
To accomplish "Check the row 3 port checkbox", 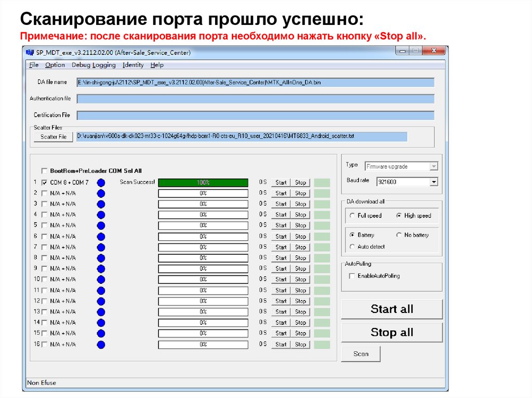I will pyautogui.click(x=44, y=204).
